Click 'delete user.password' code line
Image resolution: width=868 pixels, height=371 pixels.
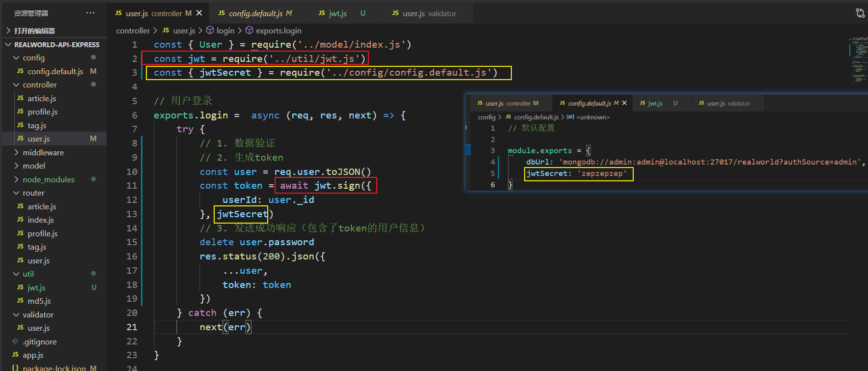click(256, 242)
